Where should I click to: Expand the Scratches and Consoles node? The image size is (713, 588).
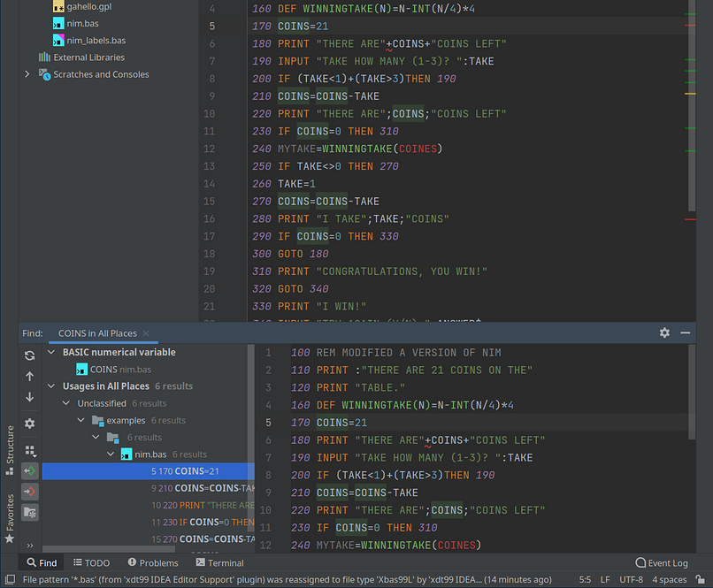click(x=28, y=75)
